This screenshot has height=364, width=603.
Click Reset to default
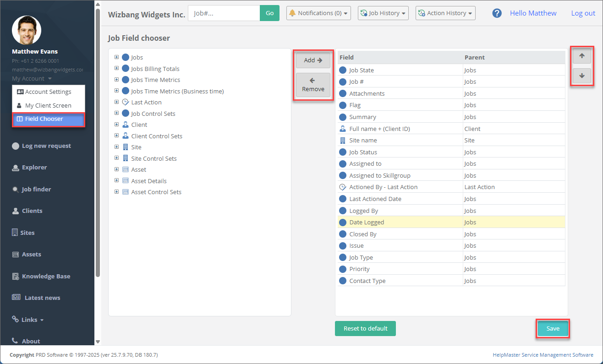(x=365, y=328)
